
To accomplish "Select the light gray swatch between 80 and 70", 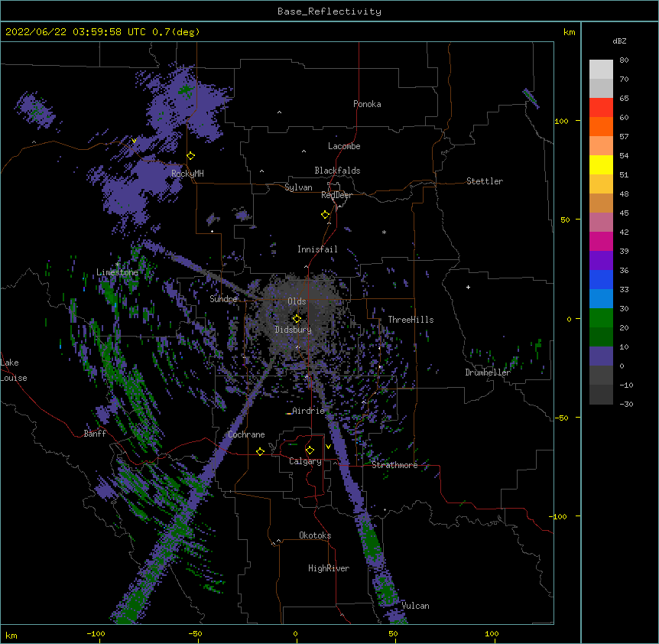I will pyautogui.click(x=601, y=70).
